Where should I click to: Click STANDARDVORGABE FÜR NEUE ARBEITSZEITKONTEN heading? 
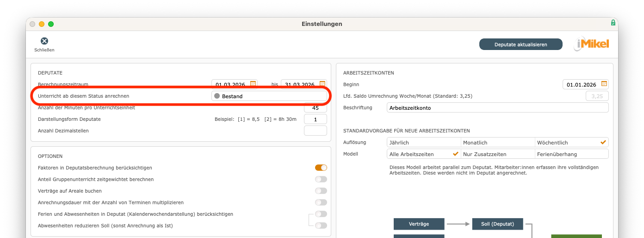click(x=407, y=131)
